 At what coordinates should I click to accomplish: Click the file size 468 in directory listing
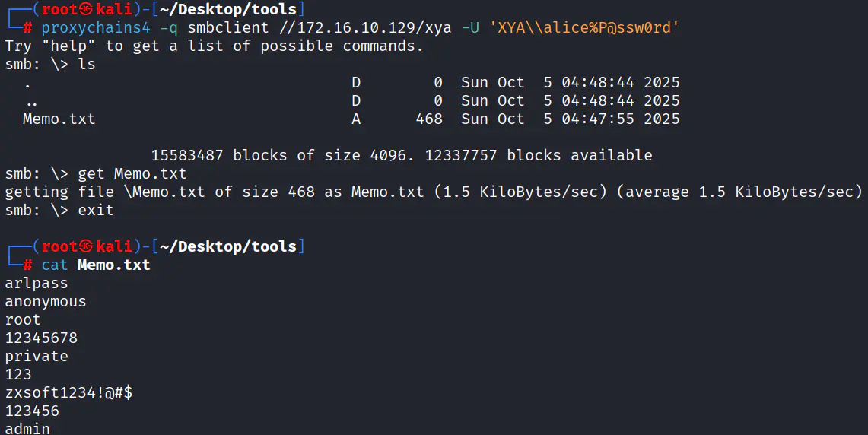pos(429,119)
